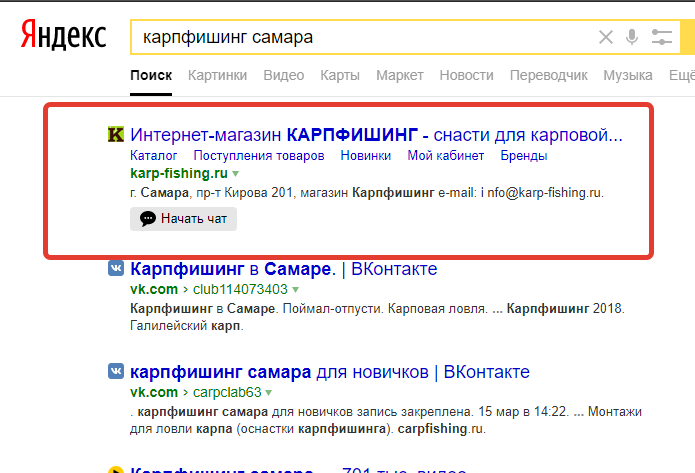Screen dimensions: 695x473
Task: Open the Новости search tab
Action: tap(466, 76)
